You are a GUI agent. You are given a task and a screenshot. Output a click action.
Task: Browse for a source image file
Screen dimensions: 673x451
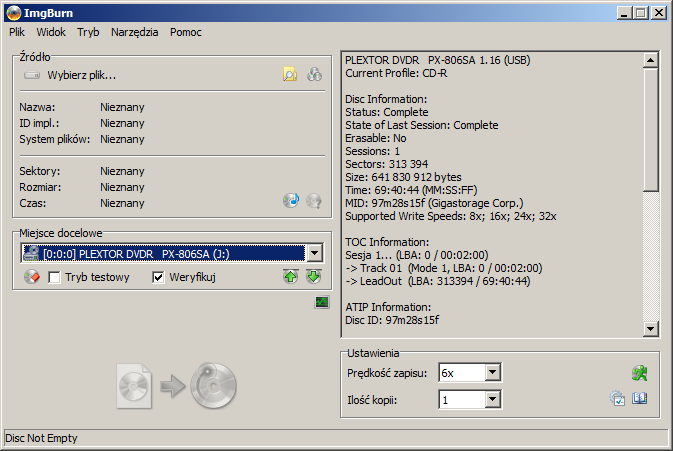290,75
